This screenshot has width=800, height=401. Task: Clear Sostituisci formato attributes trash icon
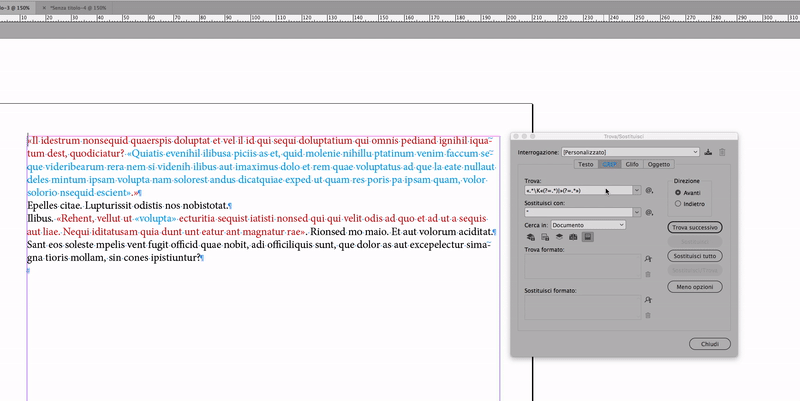[648, 315]
